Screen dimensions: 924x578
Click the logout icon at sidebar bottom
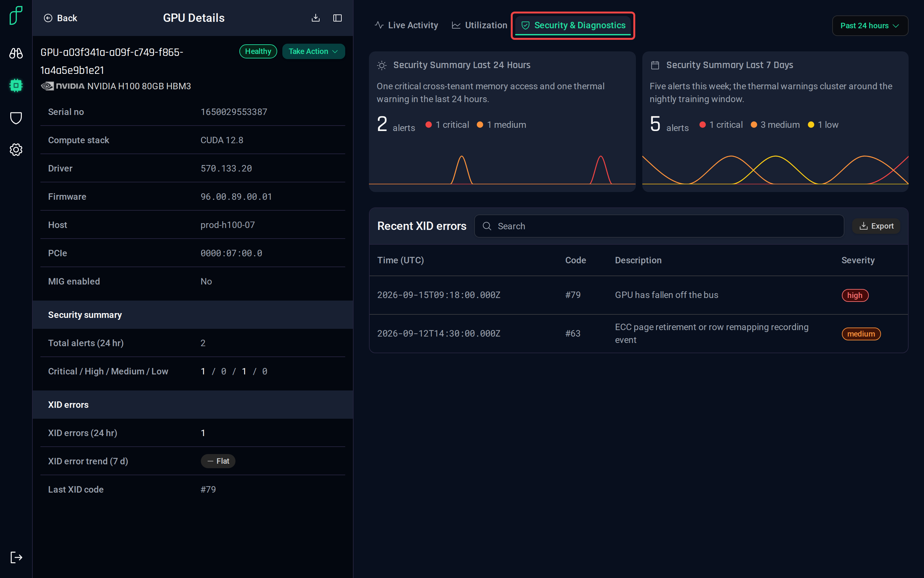[x=16, y=557]
